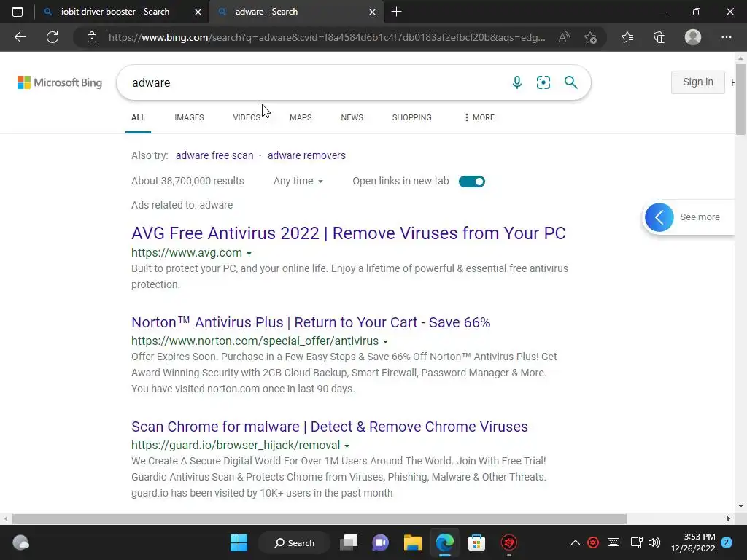This screenshot has width=747, height=560.
Task: Open AVG Free Antivirus 2022 result link
Action: 348,233
